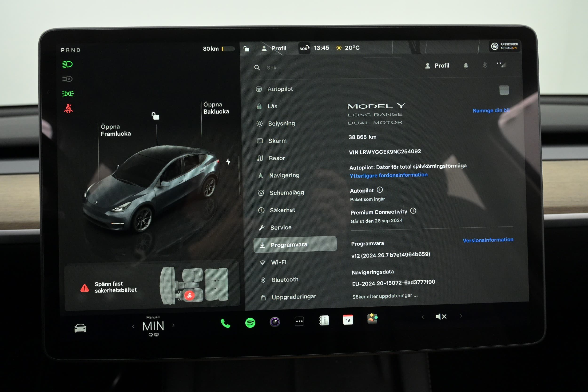
Task: Raise volume with right arrow
Action: [461, 316]
